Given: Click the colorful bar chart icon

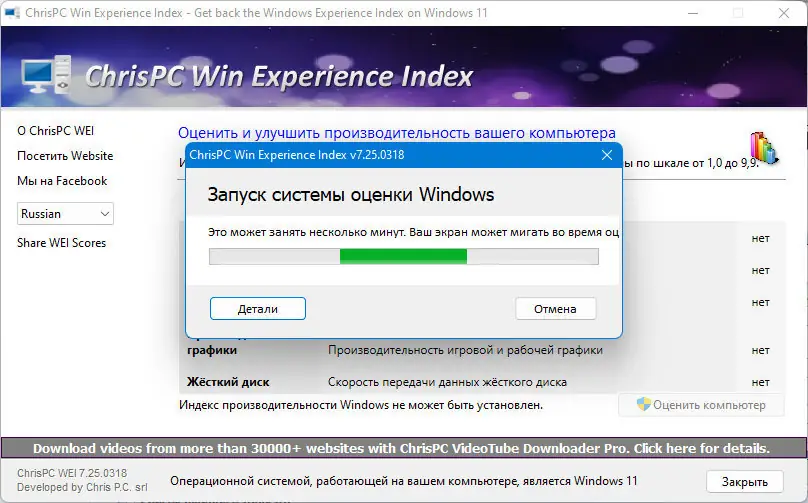Looking at the screenshot, I should coord(764,148).
